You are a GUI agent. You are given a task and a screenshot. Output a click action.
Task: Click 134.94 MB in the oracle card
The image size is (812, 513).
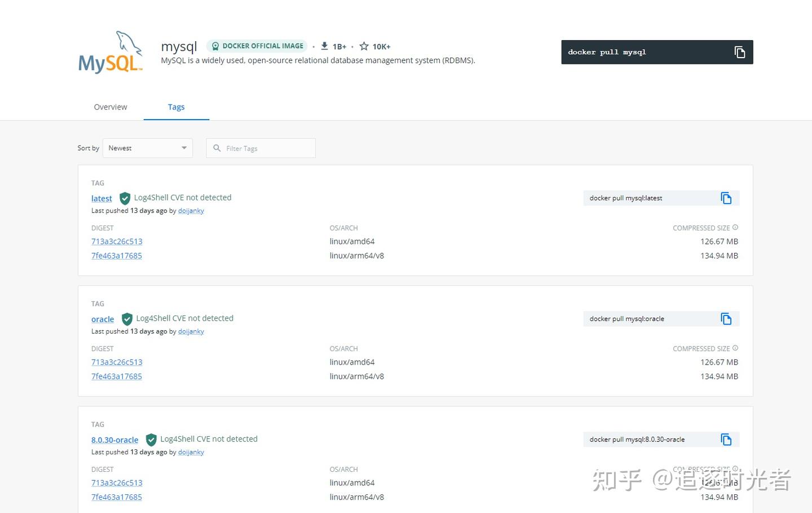[x=719, y=376]
